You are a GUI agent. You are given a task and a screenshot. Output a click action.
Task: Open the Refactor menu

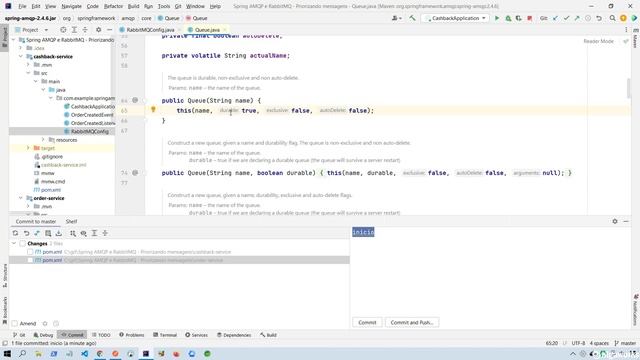click(x=113, y=6)
